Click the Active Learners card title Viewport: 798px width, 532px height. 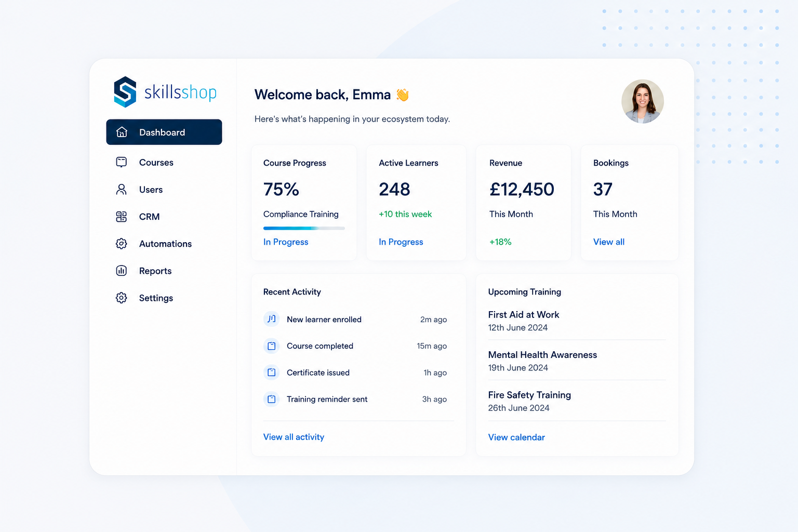click(408, 163)
